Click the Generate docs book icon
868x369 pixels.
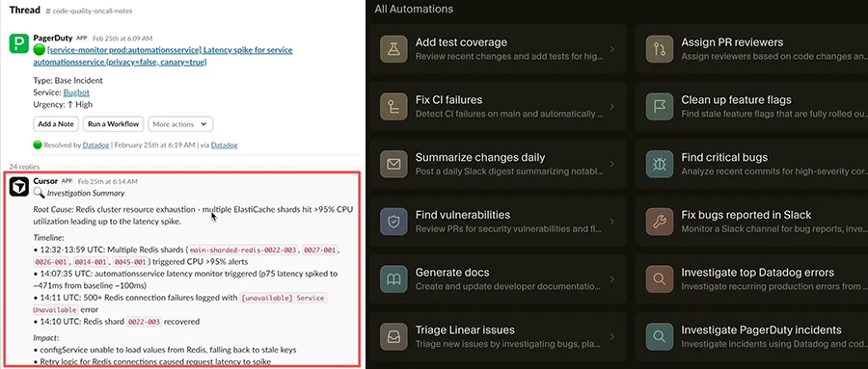pyautogui.click(x=393, y=278)
